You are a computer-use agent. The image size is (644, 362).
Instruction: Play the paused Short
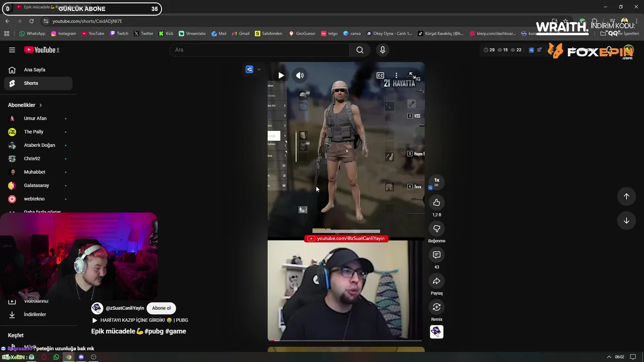click(281, 75)
